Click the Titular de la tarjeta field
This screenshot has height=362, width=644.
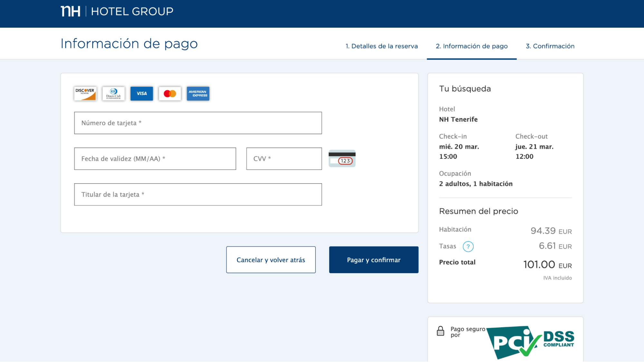tap(198, 195)
